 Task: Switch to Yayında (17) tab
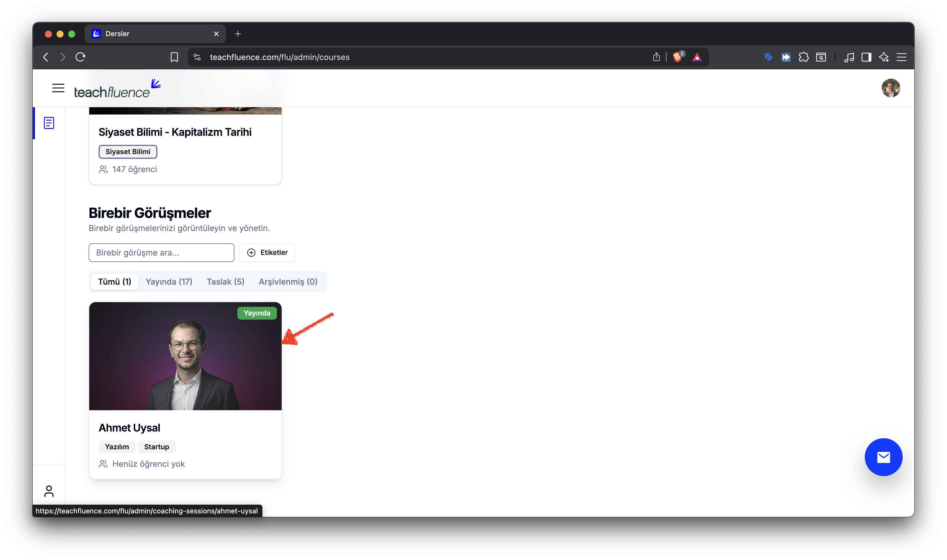[x=169, y=281]
